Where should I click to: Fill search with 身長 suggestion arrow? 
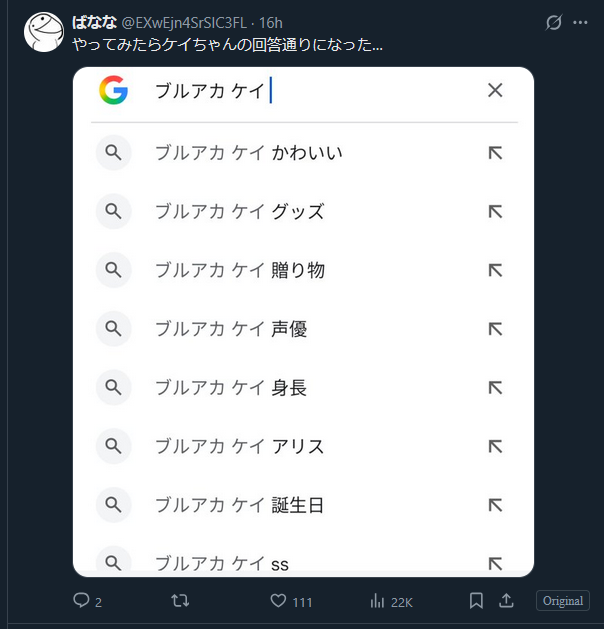tap(495, 388)
